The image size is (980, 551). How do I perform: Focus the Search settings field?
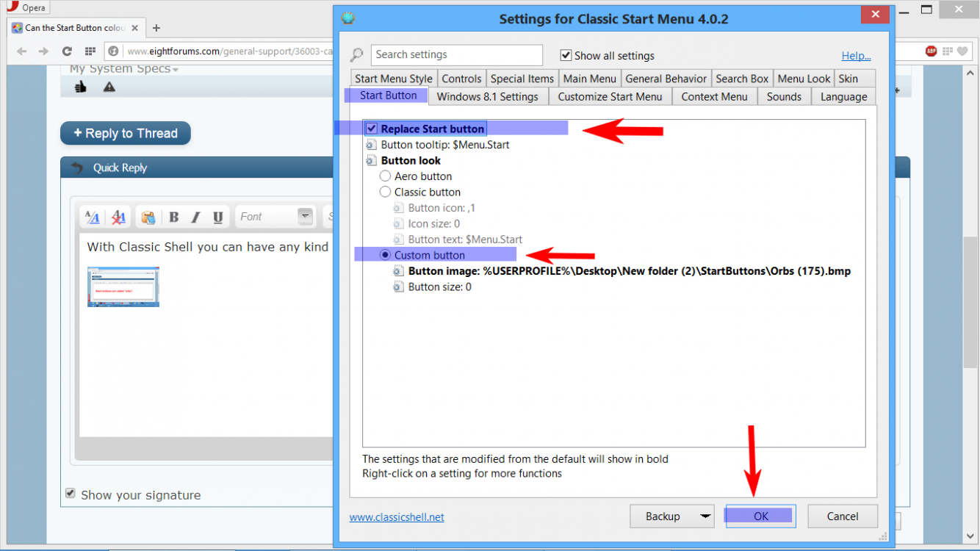pyautogui.click(x=457, y=55)
